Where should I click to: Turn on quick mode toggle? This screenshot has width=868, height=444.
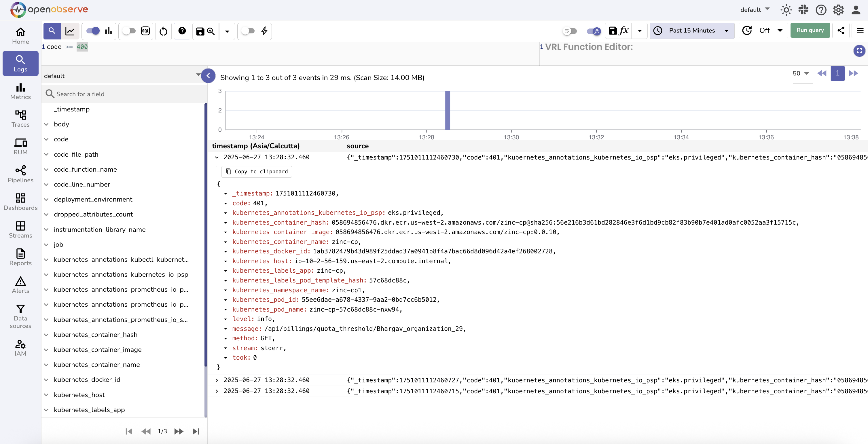pyautogui.click(x=248, y=31)
